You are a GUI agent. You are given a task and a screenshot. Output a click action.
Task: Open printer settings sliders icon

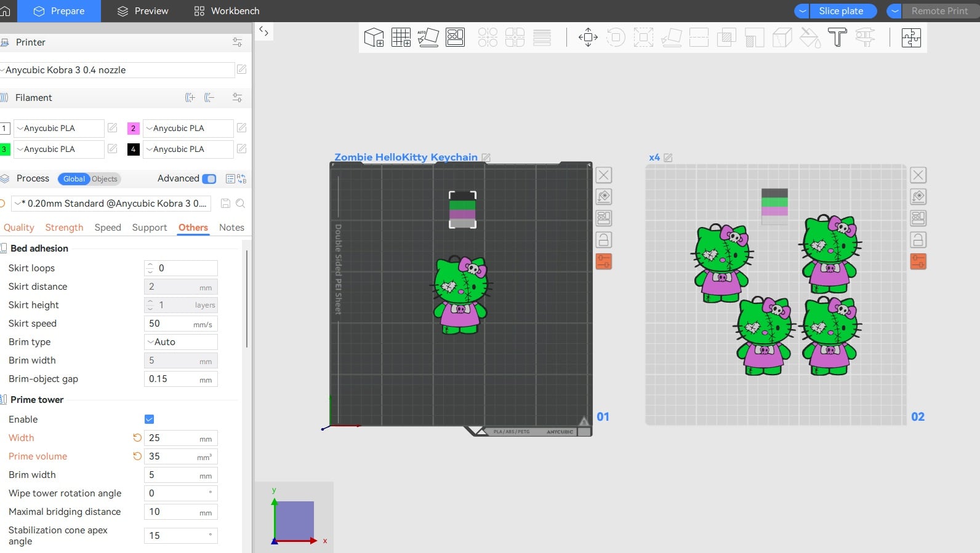(x=237, y=42)
